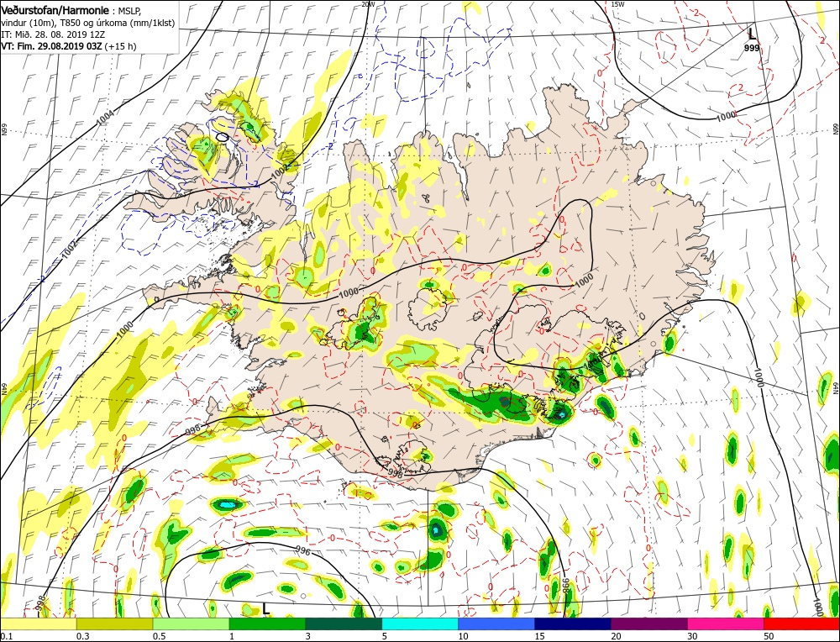840x642 pixels.
Task: Click the '0.1' legend scale value
Action: click(6, 635)
